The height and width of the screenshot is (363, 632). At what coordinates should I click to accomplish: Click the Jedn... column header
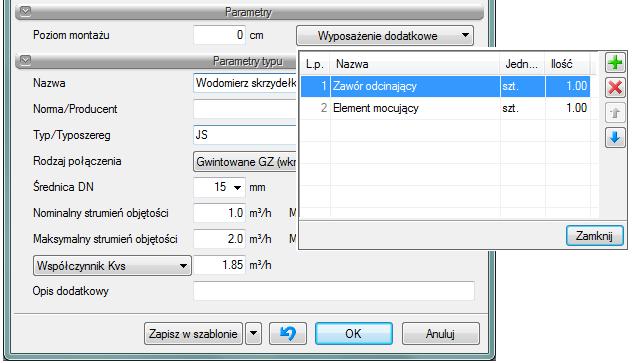[x=523, y=64]
